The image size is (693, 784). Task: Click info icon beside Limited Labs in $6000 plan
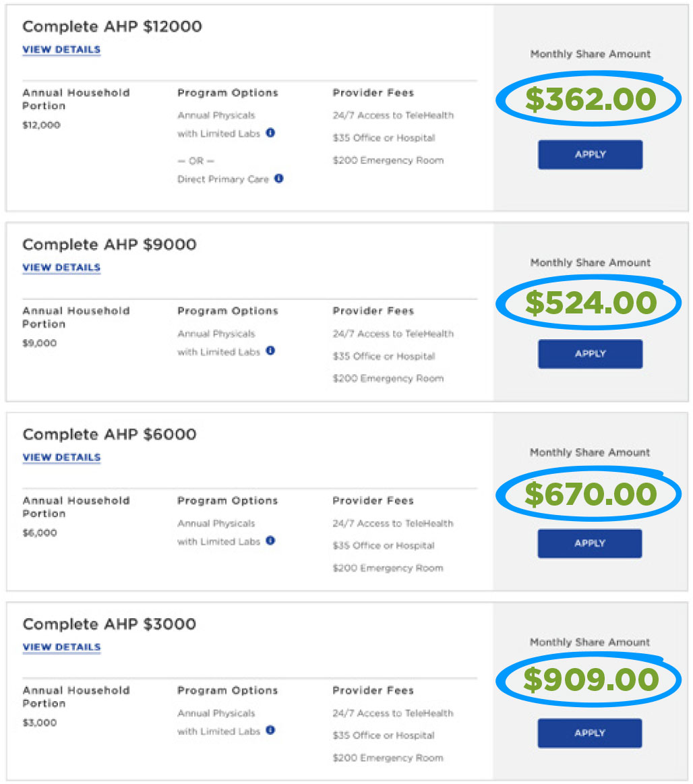(270, 541)
